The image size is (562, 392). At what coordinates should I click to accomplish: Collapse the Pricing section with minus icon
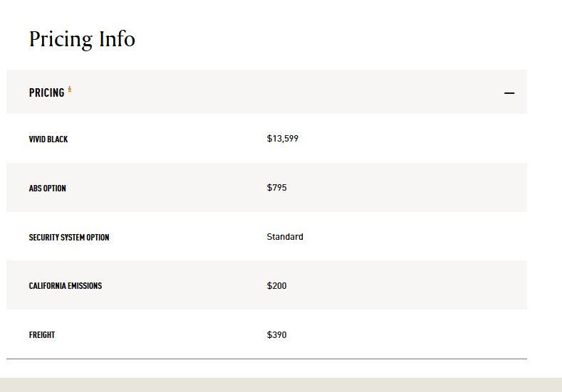point(509,93)
